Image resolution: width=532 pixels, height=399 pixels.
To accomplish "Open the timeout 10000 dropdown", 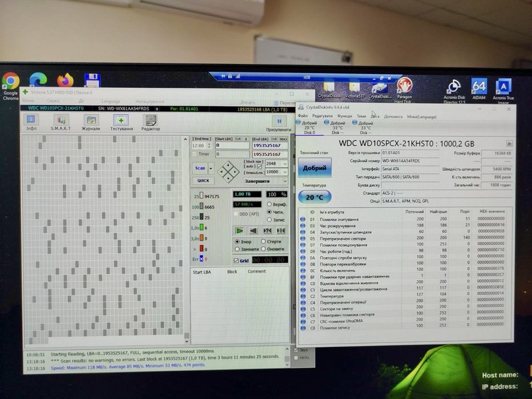I will [285, 172].
